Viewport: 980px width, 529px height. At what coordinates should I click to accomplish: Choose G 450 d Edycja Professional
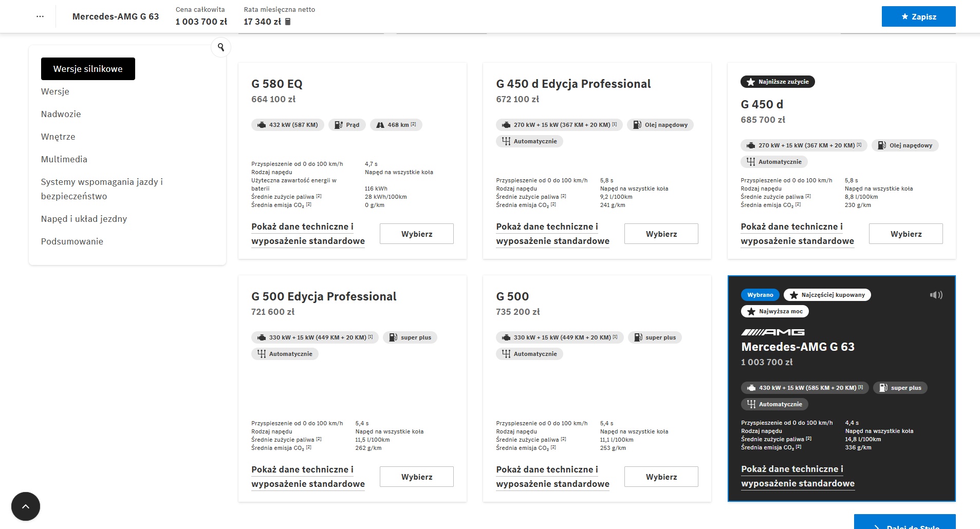point(661,234)
